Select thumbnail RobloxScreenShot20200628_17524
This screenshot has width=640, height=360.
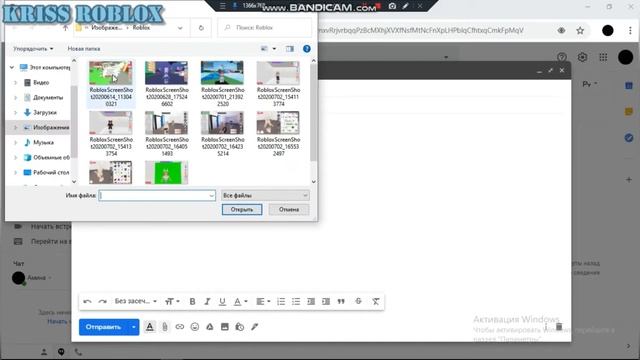pyautogui.click(x=167, y=84)
